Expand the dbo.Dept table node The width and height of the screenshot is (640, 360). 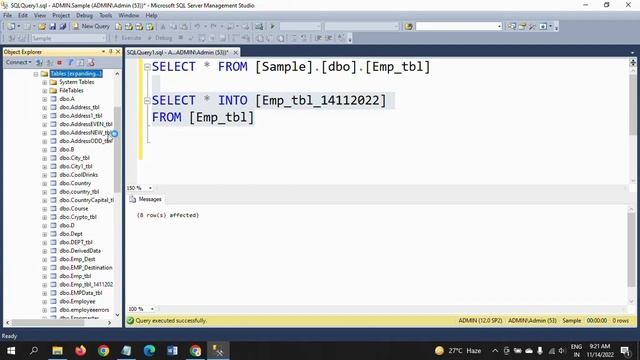click(44, 234)
